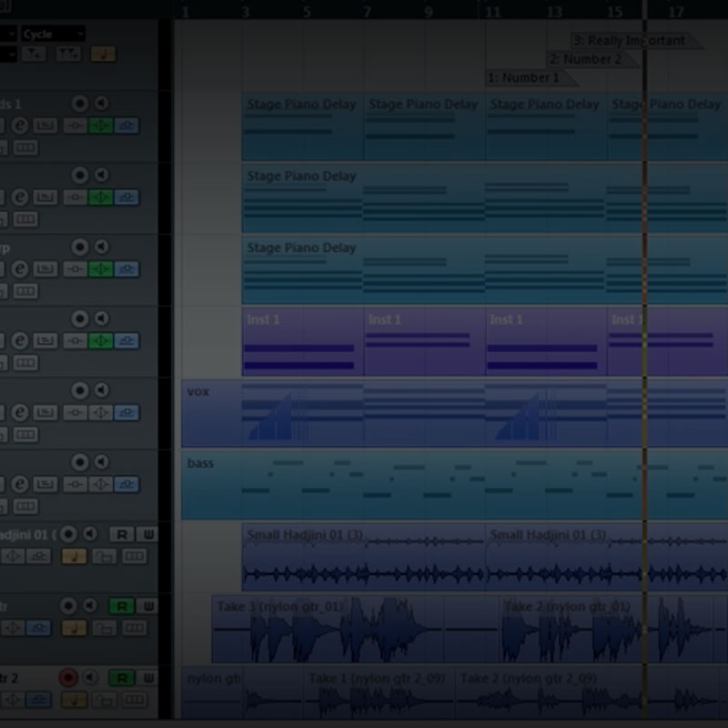Viewport: 728px width, 728px height.
Task: Open the dropdown left of the Cycle dropdown
Action: pos(9,34)
